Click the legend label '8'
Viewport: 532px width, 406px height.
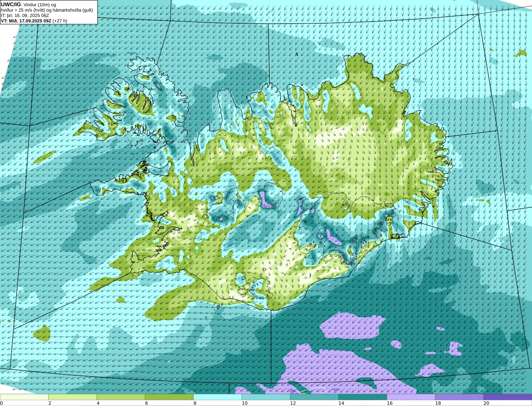(x=195, y=403)
